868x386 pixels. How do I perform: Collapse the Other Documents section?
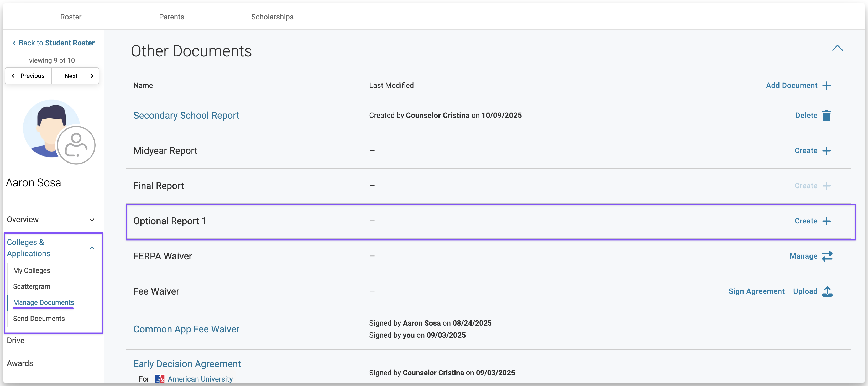[x=837, y=48]
